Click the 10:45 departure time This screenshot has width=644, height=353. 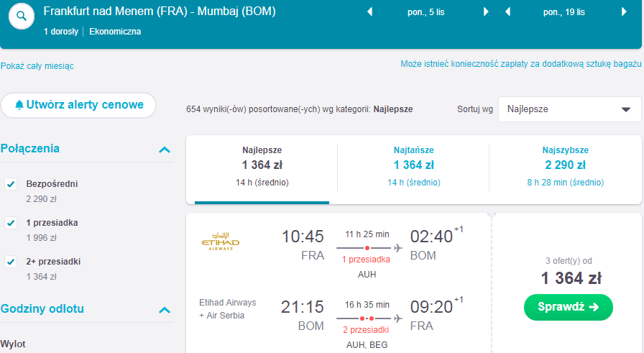pyautogui.click(x=303, y=237)
